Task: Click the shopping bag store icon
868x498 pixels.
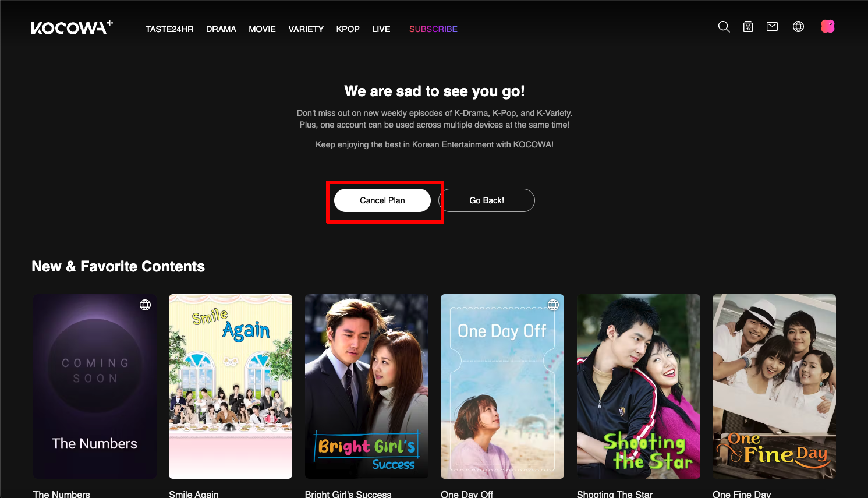Action: click(748, 27)
